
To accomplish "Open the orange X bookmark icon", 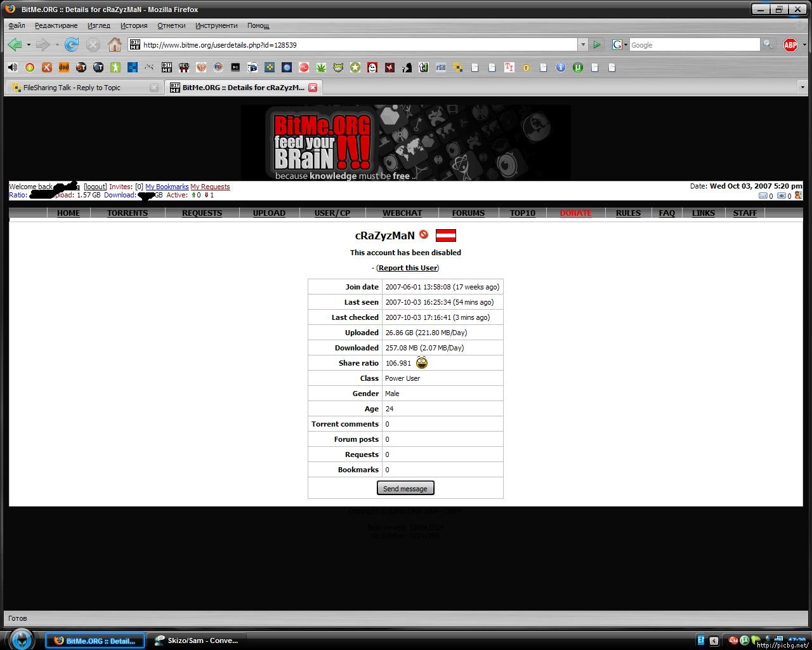I will pyautogui.click(x=47, y=67).
